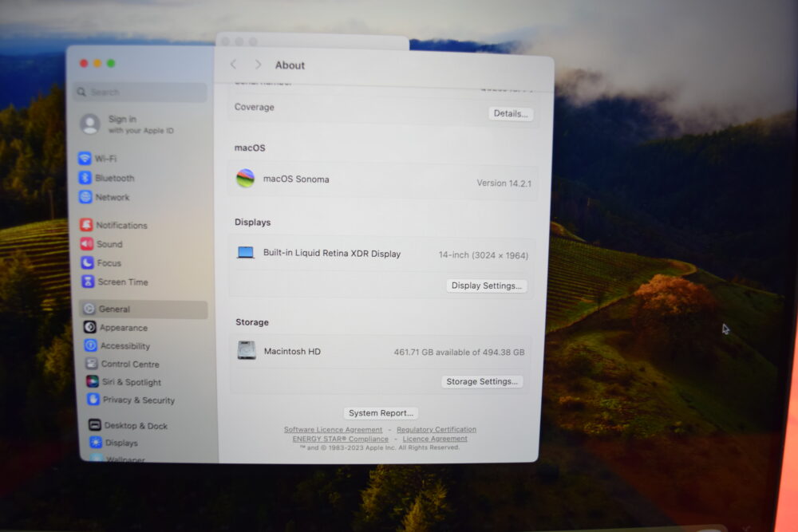Select the Sound sidebar label
Screen dimensions: 798x532
pyautogui.click(x=110, y=244)
